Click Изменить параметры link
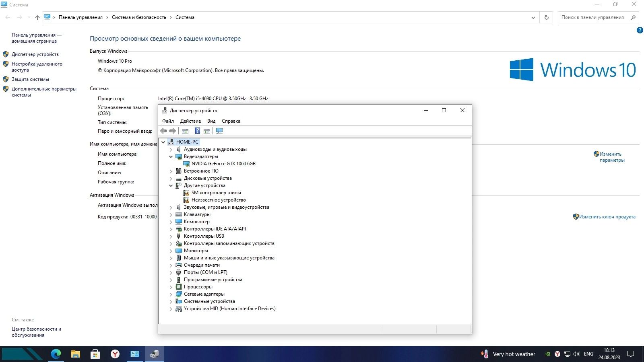Screen dimensions: 644x362 (x=612, y=157)
